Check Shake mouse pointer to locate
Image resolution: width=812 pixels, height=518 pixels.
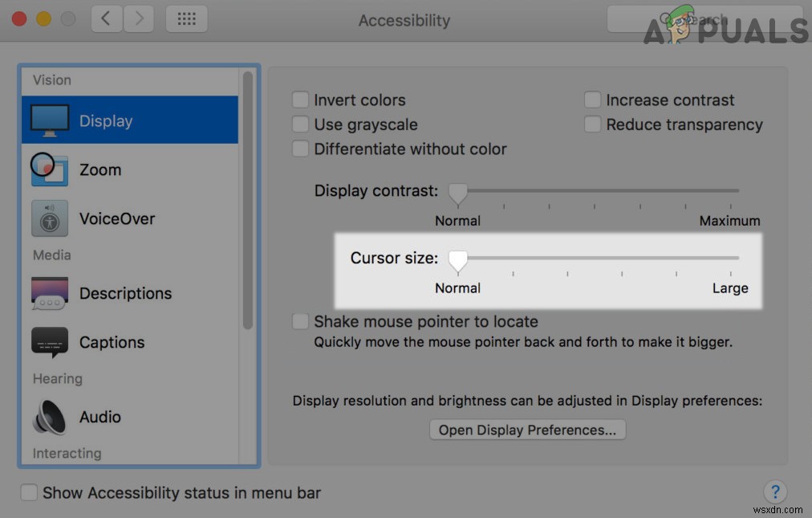[300, 321]
